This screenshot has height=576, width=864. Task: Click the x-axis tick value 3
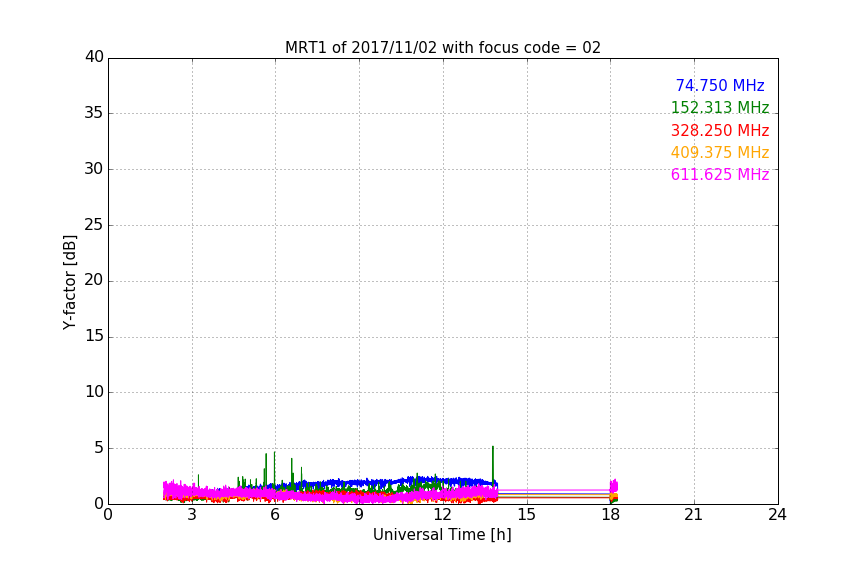192,515
